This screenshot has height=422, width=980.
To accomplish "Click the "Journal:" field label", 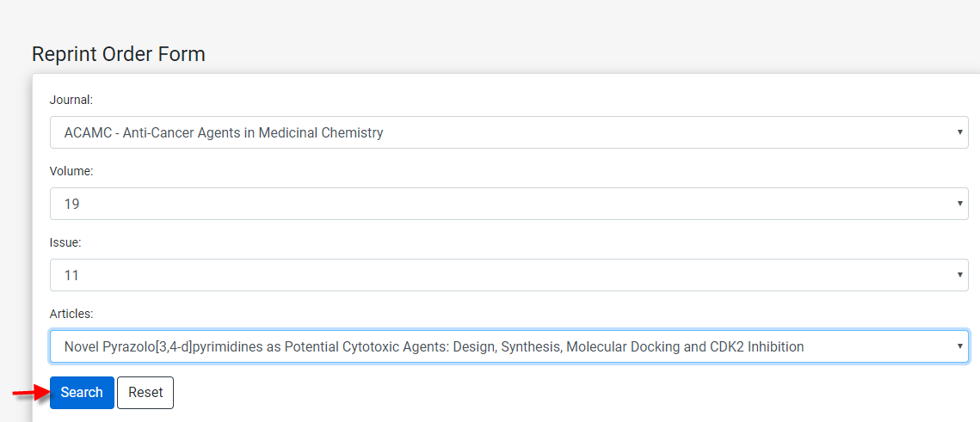I will (71, 99).
